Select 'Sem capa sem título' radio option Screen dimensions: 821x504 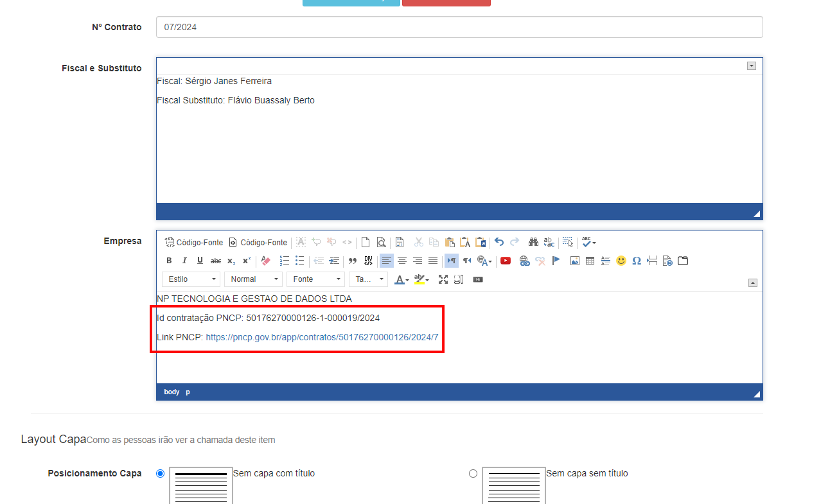[473, 474]
